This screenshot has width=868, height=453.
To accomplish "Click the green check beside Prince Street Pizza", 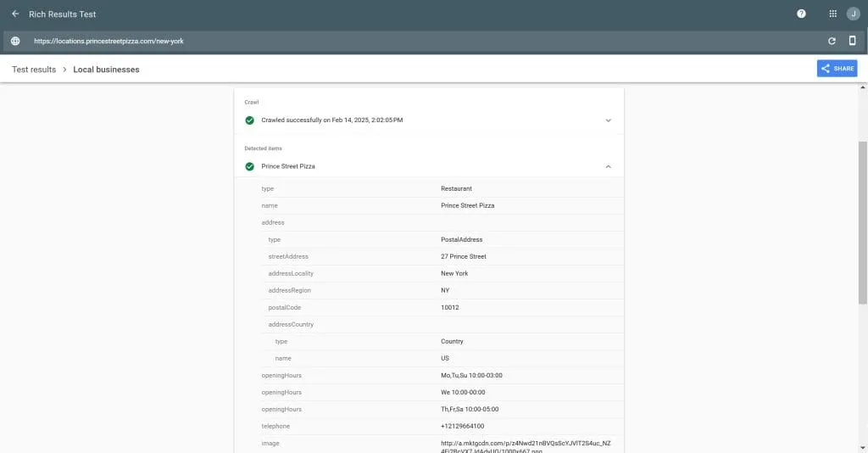I will click(x=250, y=166).
